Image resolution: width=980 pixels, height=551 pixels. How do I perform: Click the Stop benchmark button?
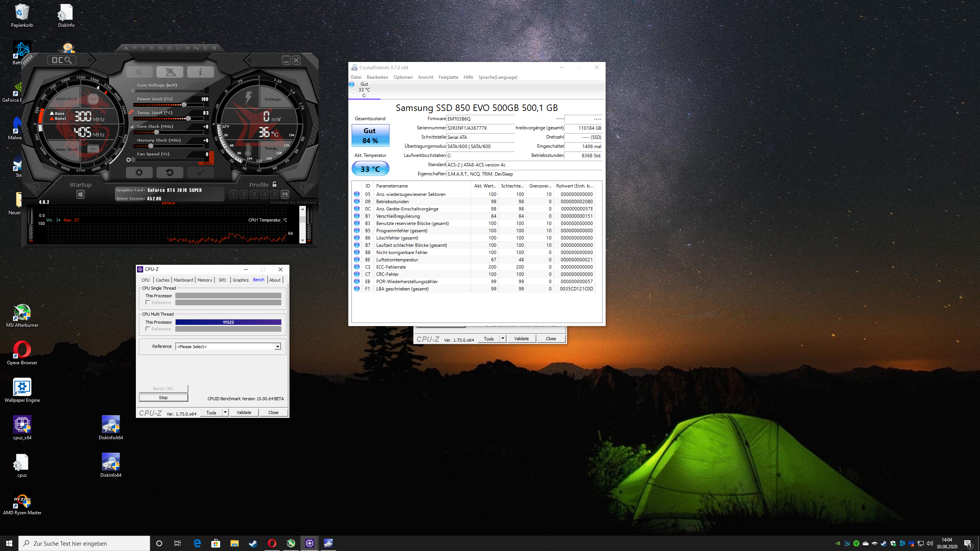click(x=163, y=398)
